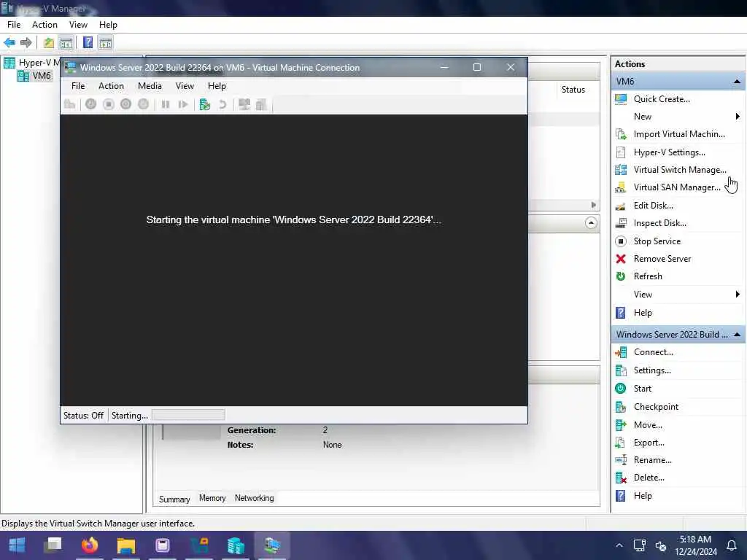Open the Help menu in Hyper-V Manager

pyautogui.click(x=108, y=25)
